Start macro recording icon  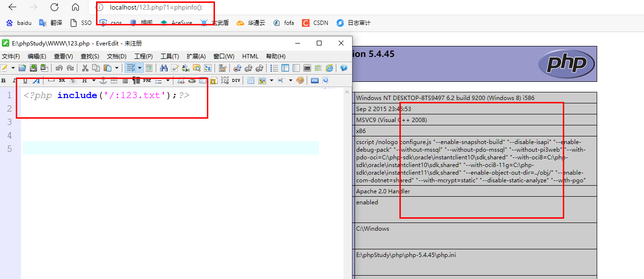[x=237, y=68]
